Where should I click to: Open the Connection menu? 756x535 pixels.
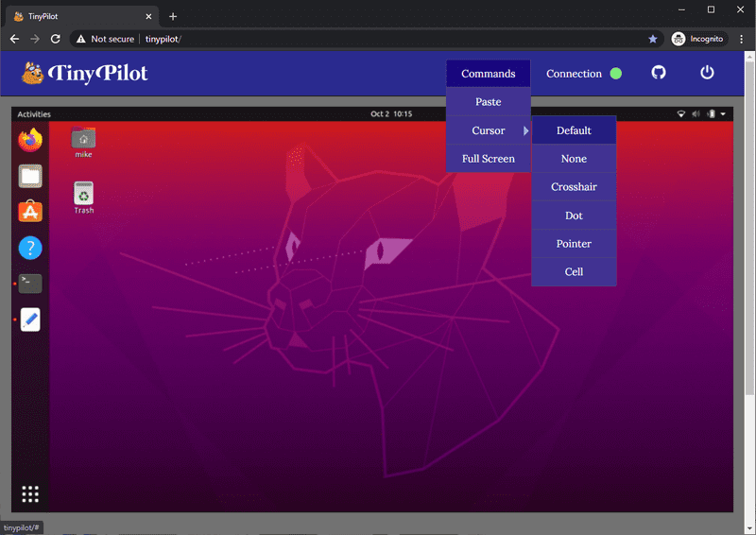[574, 74]
